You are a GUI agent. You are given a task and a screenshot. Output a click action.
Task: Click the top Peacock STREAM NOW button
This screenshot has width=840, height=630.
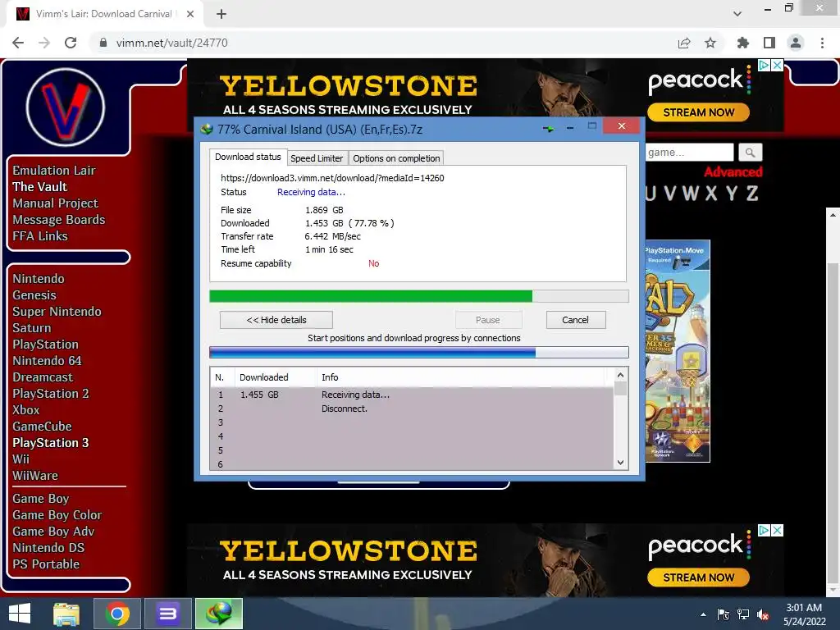pos(699,112)
